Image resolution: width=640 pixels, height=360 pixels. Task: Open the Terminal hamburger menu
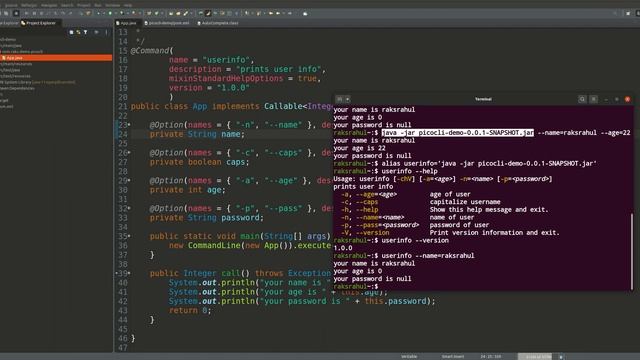[x=593, y=99]
